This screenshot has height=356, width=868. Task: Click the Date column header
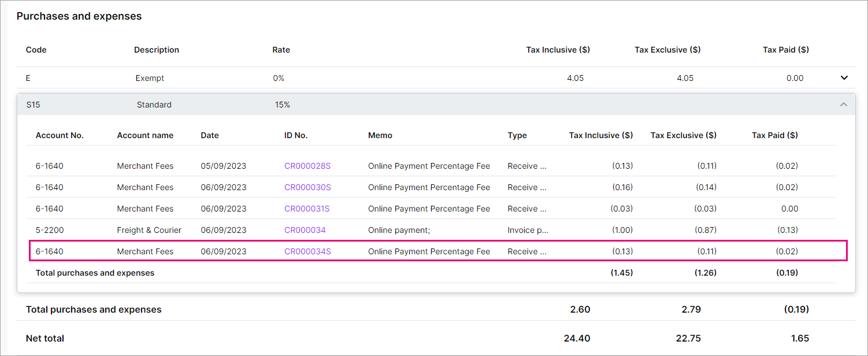coord(210,135)
